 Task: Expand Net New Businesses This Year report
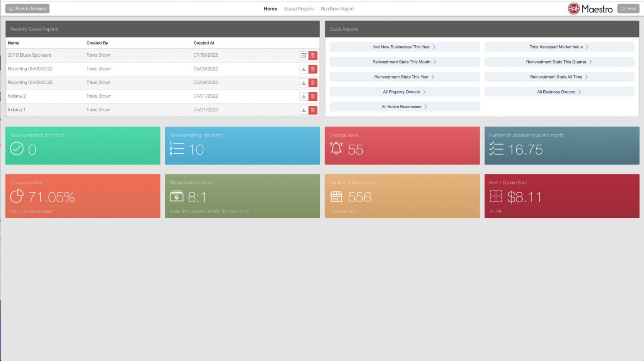404,47
